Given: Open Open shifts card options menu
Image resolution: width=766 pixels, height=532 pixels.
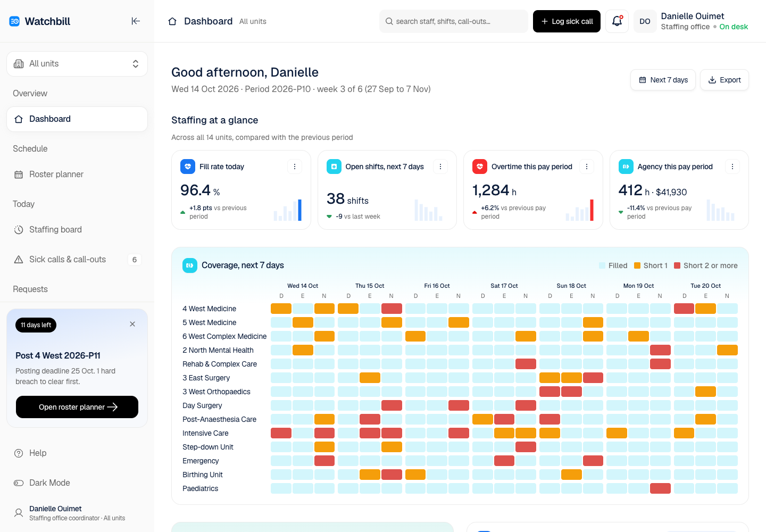Looking at the screenshot, I should 440,167.
